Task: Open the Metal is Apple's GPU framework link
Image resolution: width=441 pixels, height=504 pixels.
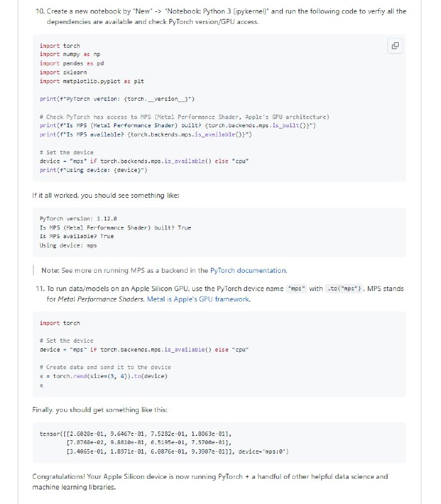Action: point(198,299)
